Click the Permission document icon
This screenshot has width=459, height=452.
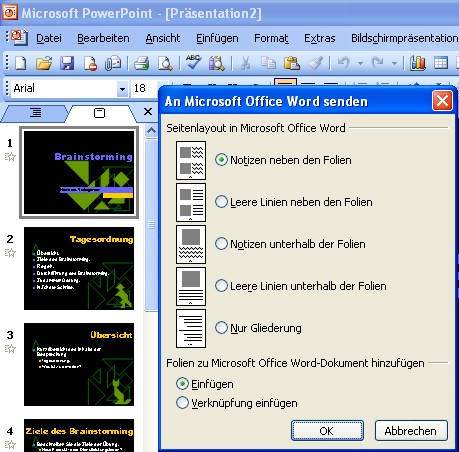pos(90,63)
